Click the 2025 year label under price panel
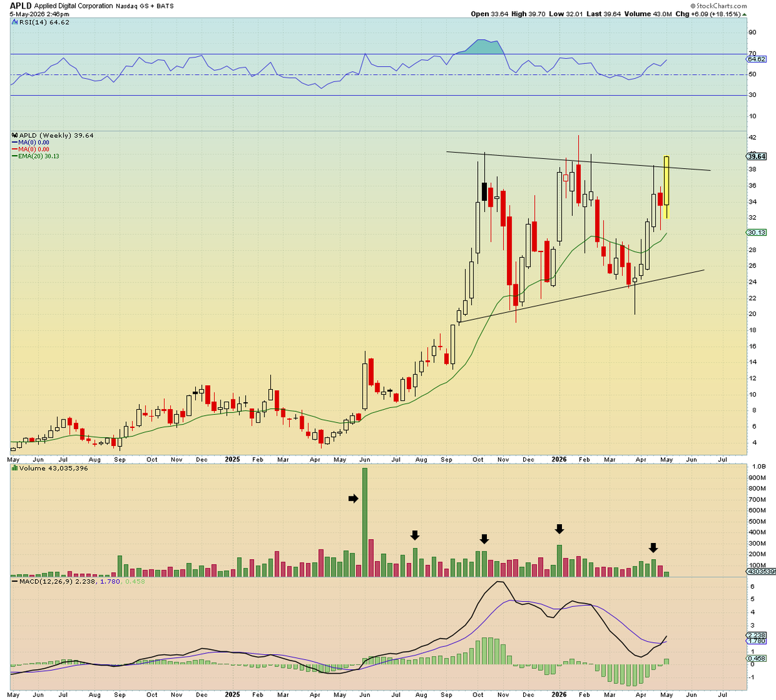 (232, 460)
